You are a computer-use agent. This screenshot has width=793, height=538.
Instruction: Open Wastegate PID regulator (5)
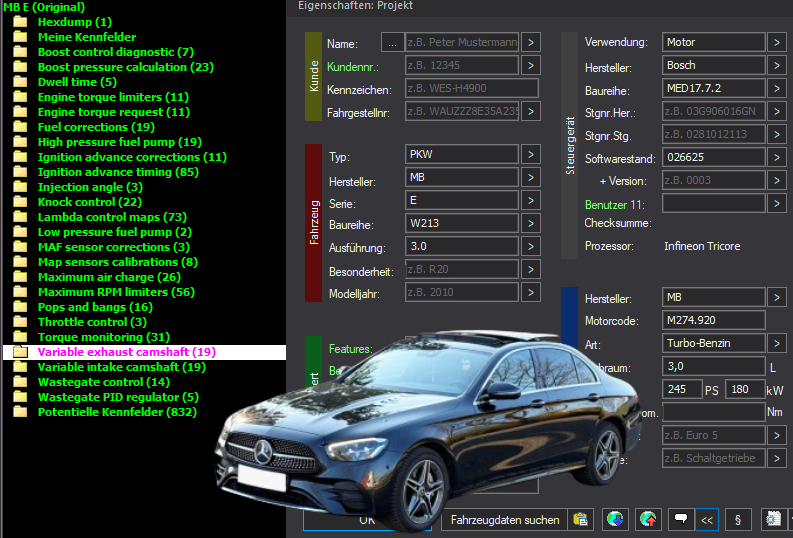[118, 397]
